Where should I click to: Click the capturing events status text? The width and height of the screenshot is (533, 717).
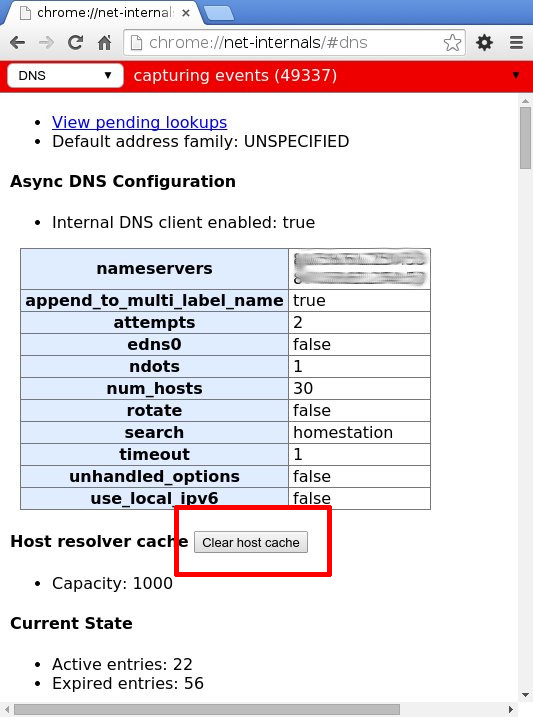point(235,75)
